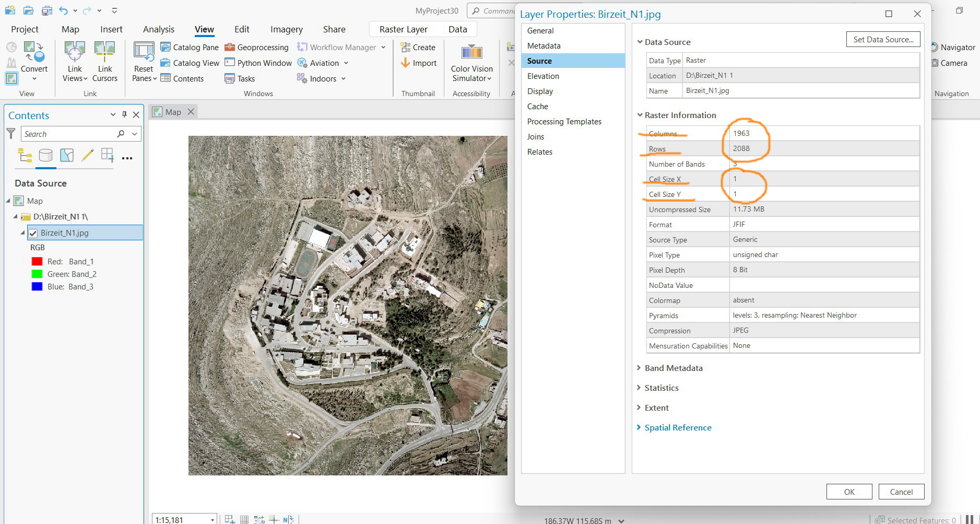Open the Tasks pane

[x=240, y=78]
